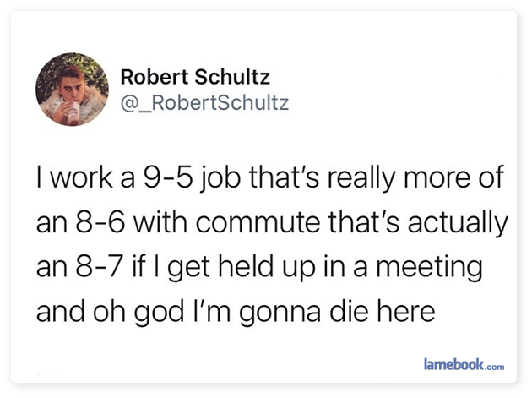Click the word "gonna" in the last line
532x398 pixels.
coord(280,313)
